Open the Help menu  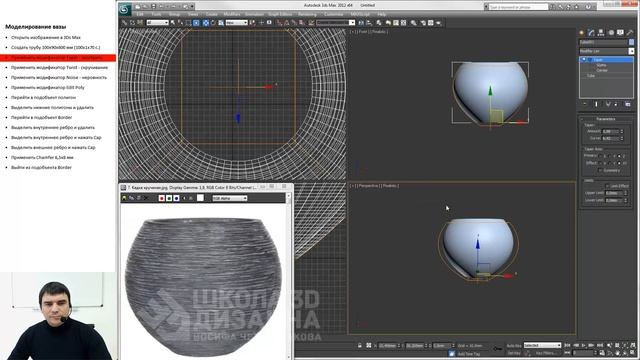point(382,14)
